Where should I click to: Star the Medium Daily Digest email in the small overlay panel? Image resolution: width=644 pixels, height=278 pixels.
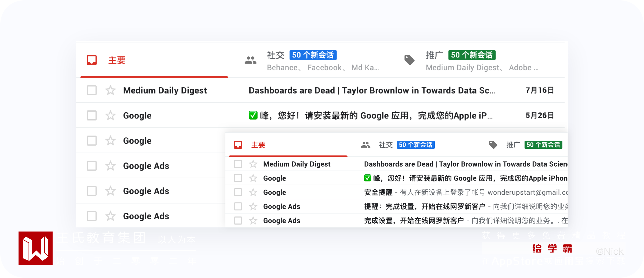253,164
